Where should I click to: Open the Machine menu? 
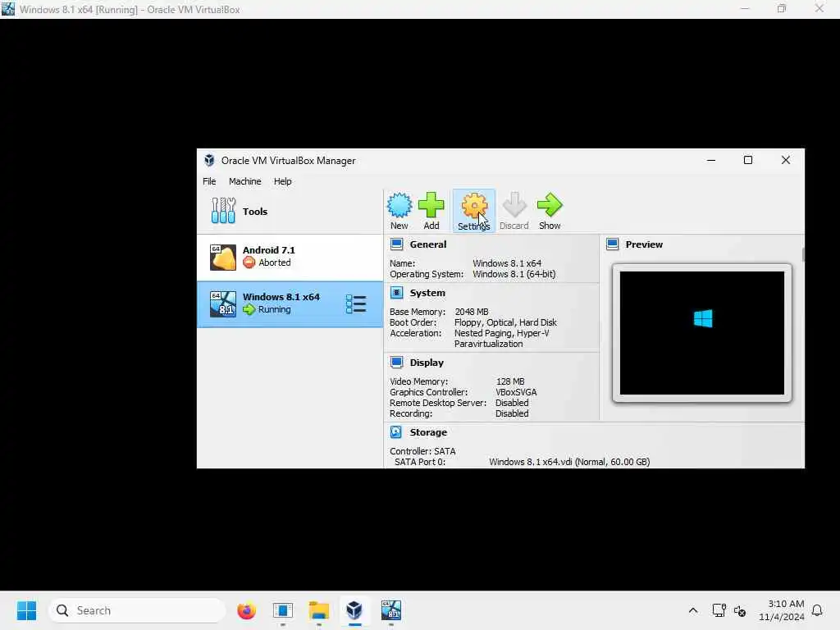click(x=244, y=181)
